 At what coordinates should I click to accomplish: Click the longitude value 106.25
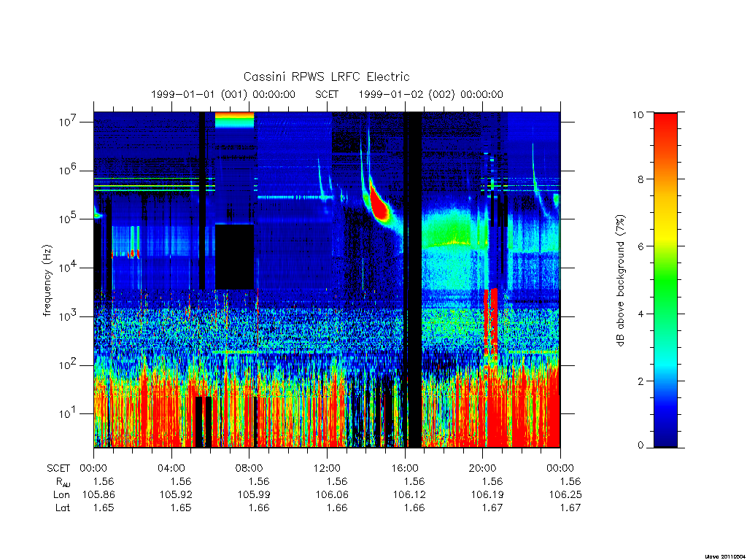pyautogui.click(x=565, y=495)
